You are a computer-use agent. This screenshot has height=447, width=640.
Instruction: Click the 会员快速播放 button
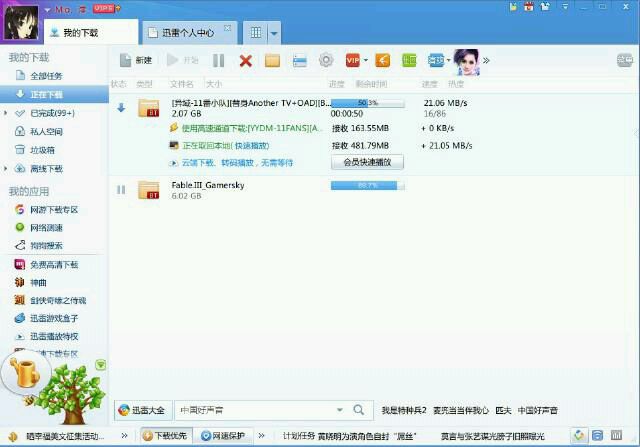[x=367, y=162]
